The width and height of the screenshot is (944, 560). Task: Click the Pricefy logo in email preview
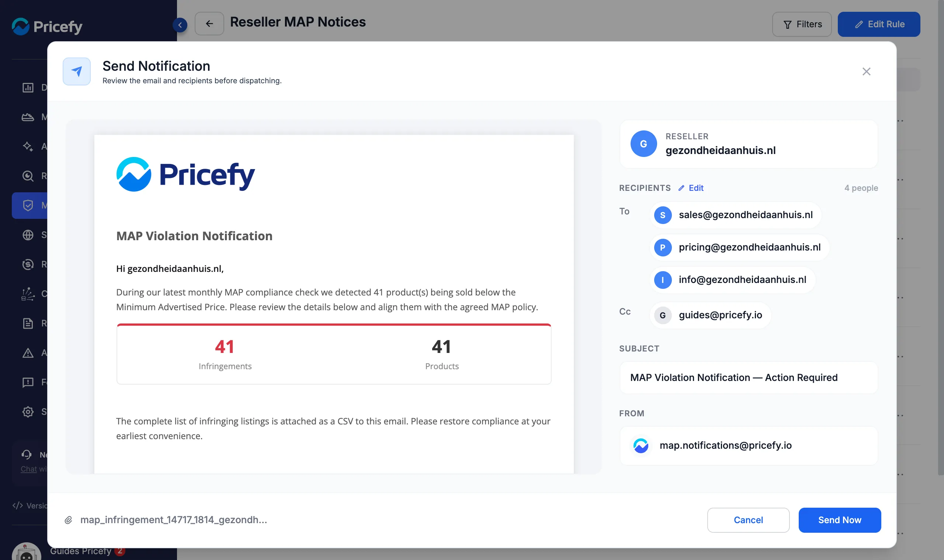[x=185, y=174]
